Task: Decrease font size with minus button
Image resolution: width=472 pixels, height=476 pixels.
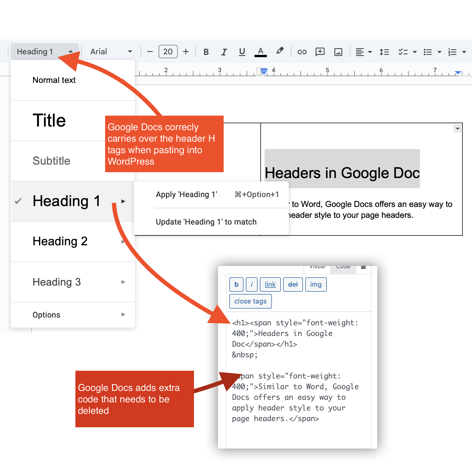Action: 150,52
